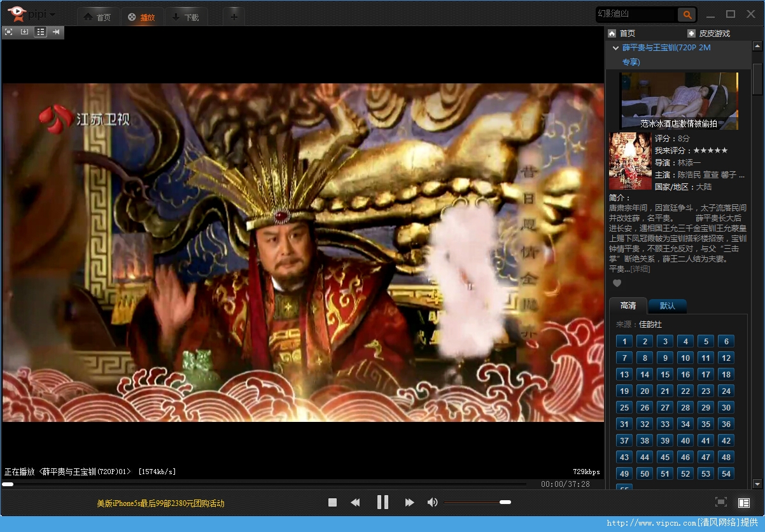Click the orange search magnifier button

tap(687, 15)
